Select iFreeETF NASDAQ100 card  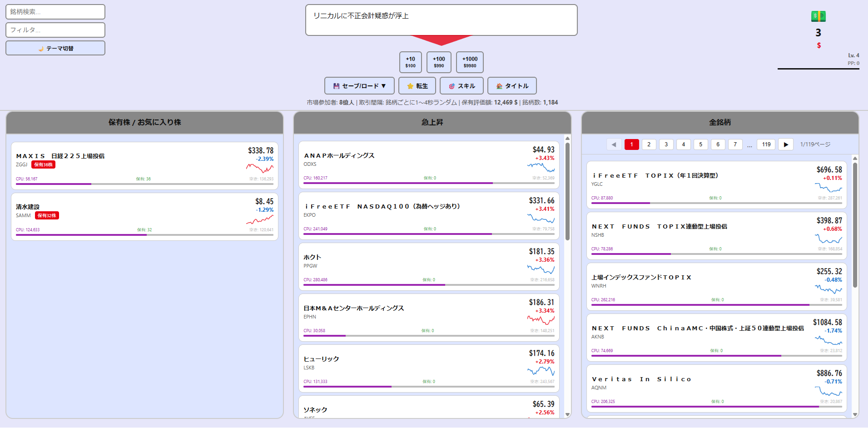(x=429, y=216)
